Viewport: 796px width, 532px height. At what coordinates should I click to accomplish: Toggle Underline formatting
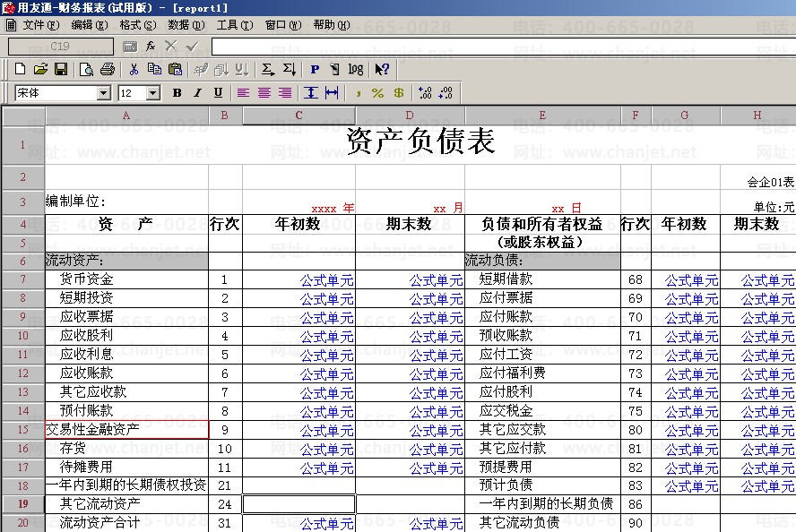[219, 93]
